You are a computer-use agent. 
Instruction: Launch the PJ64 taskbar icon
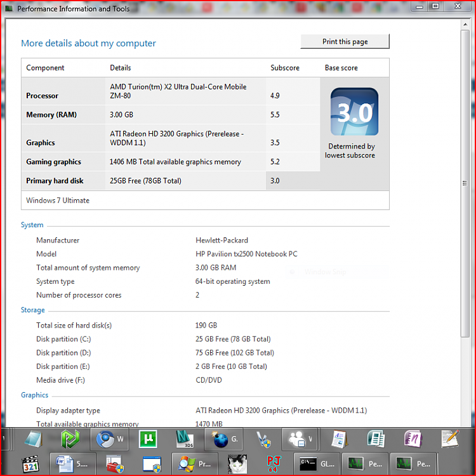point(274,464)
